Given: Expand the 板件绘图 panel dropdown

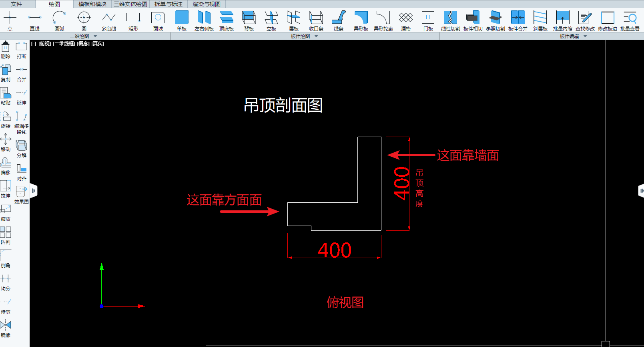Looking at the screenshot, I should (316, 36).
